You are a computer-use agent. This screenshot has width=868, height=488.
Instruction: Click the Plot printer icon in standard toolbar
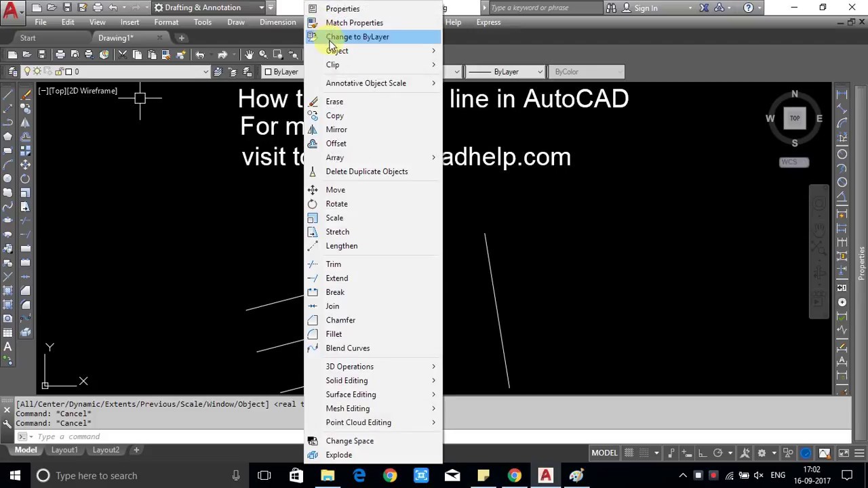click(x=60, y=54)
